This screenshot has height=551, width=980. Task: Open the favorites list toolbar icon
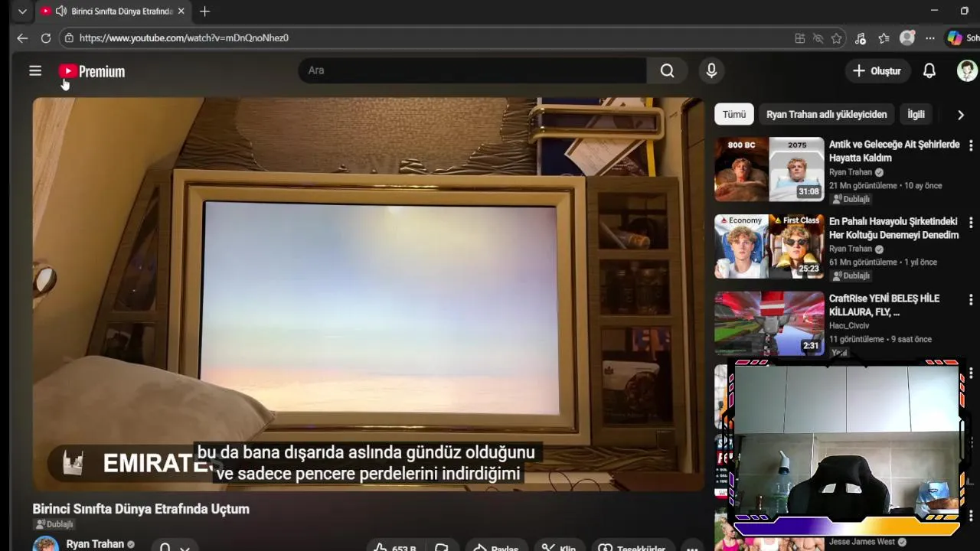coord(884,38)
